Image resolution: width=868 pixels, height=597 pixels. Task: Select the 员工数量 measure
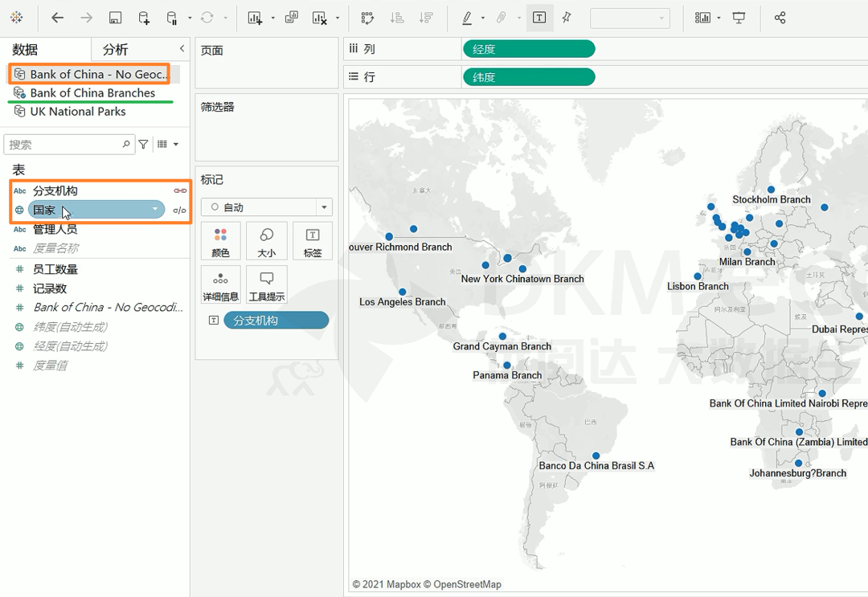55,269
